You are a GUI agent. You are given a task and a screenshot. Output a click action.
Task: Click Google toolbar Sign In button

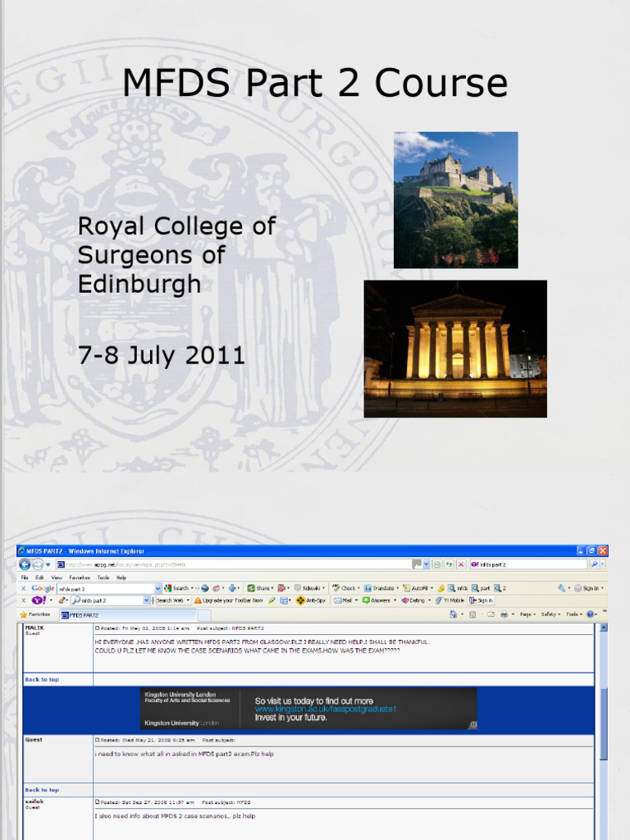[587, 588]
